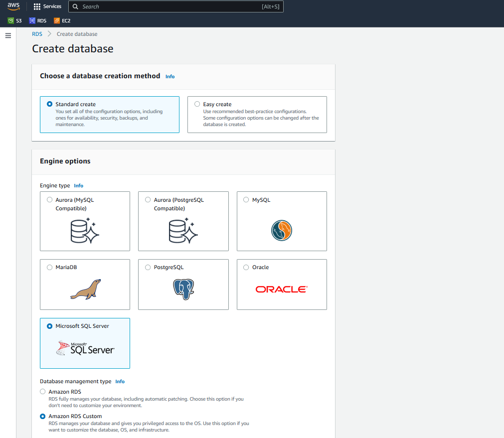The image size is (504, 438).
Task: Open Info link beside creation method
Action: pos(170,76)
